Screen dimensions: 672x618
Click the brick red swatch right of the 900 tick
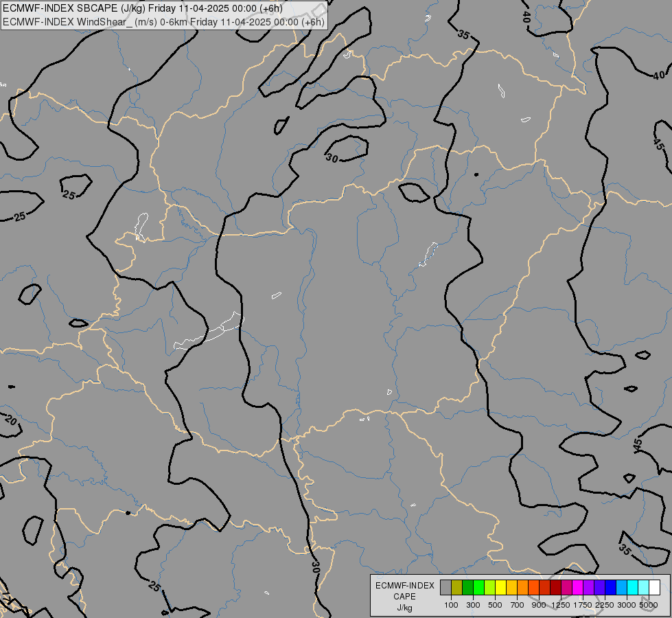click(544, 587)
